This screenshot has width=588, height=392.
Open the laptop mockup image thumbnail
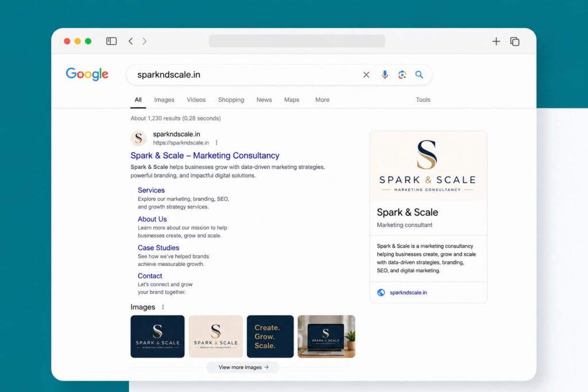click(326, 336)
